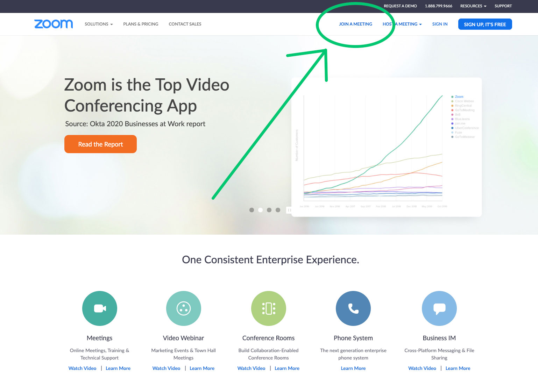Click the Business IM chat bubble icon
The width and height of the screenshot is (538, 392).
click(x=439, y=308)
